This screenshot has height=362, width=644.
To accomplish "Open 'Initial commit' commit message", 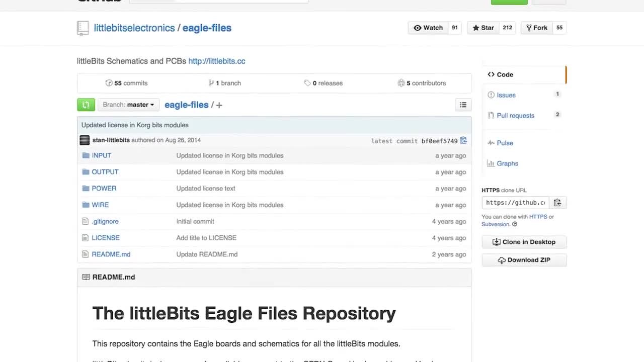I will point(195,221).
